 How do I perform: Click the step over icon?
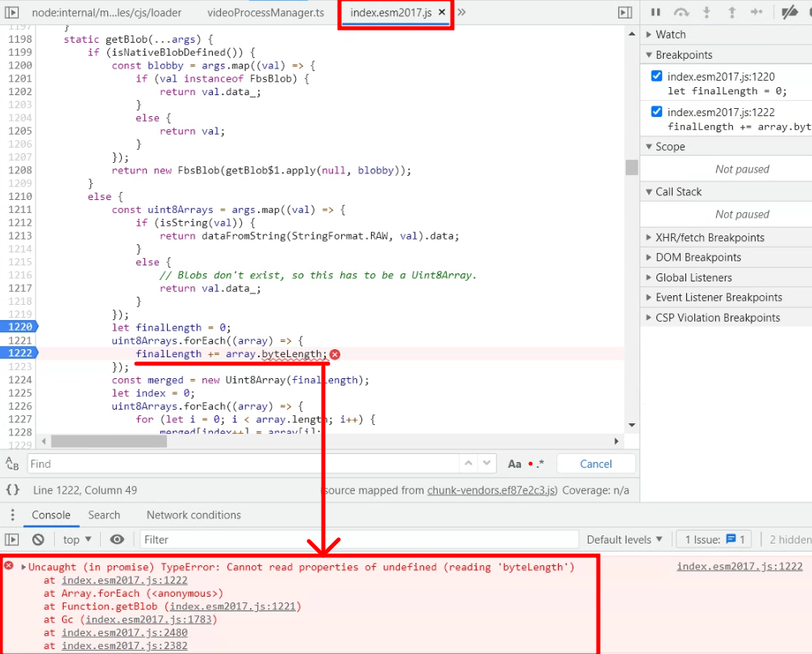681,12
